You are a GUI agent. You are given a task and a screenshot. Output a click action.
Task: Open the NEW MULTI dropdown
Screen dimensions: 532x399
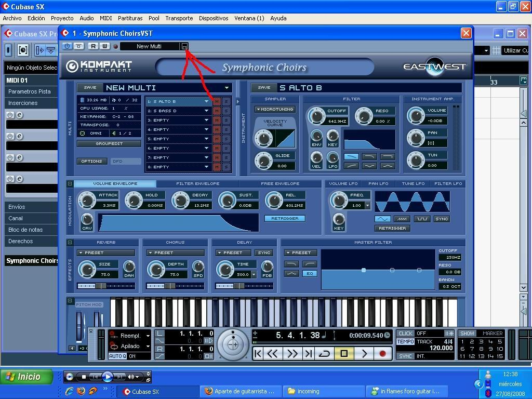click(227, 88)
